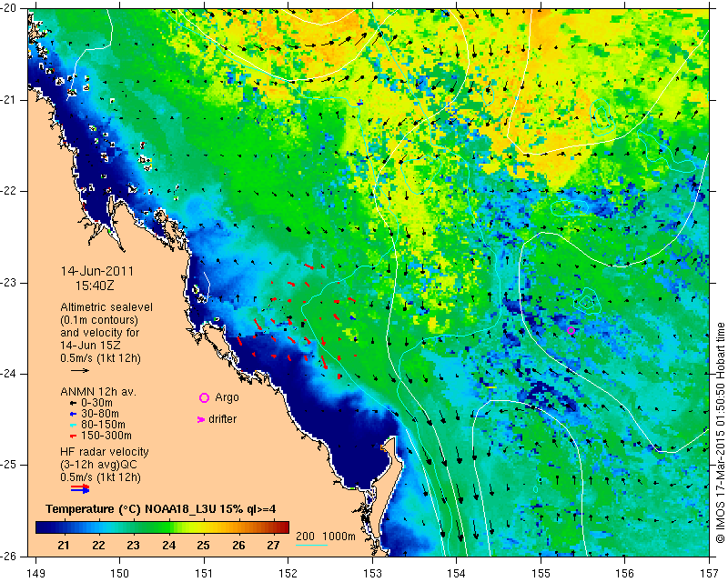Click the "HF radar velocity" legend heading
Viewport: 728px width, 582px height.
click(x=105, y=452)
